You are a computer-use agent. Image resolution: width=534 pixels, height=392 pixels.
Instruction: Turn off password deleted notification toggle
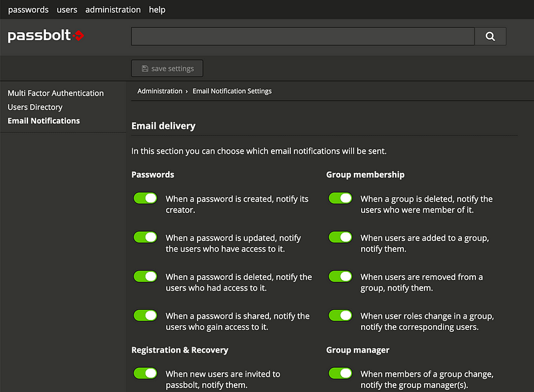[x=146, y=276]
